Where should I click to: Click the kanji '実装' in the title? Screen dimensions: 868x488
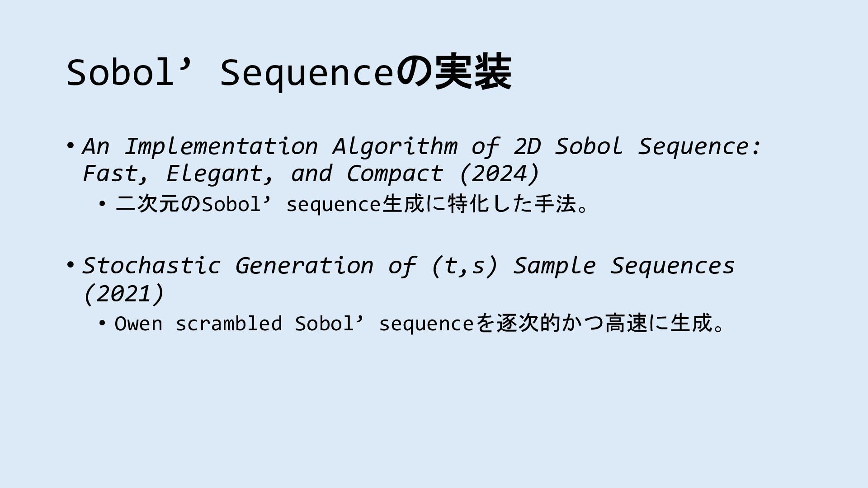pyautogui.click(x=473, y=72)
